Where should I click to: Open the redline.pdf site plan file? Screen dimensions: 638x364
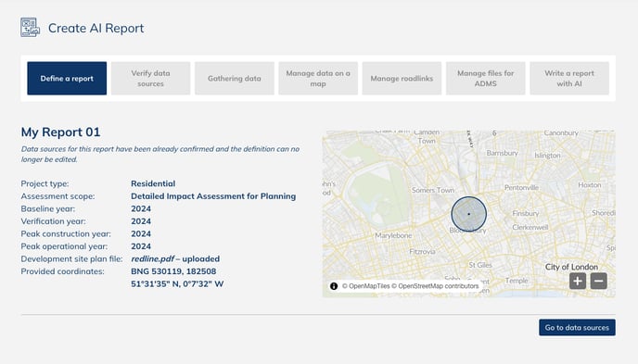pos(153,258)
